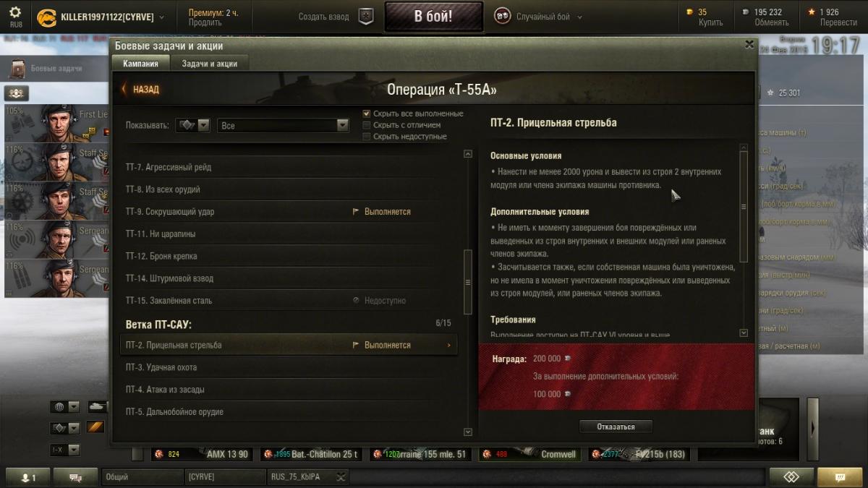The height and width of the screenshot is (488, 868).
Task: Click the platoon shield icon
Action: (x=367, y=17)
